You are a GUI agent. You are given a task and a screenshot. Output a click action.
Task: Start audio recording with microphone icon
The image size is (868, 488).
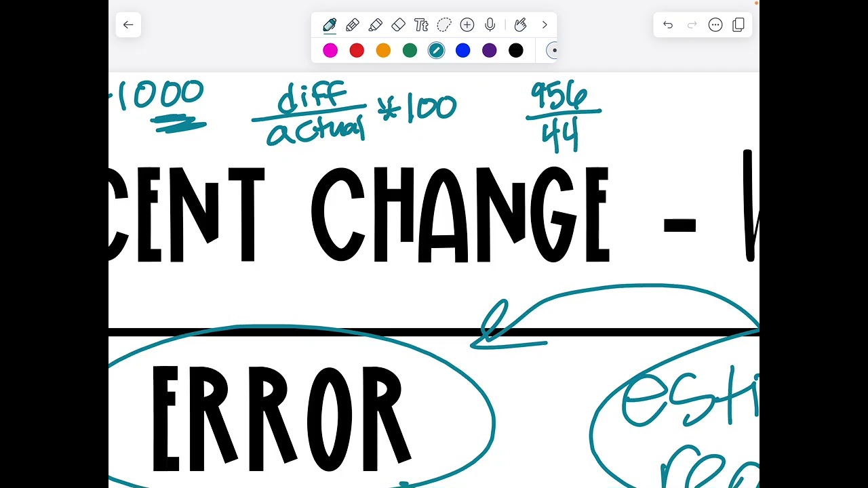pos(490,25)
